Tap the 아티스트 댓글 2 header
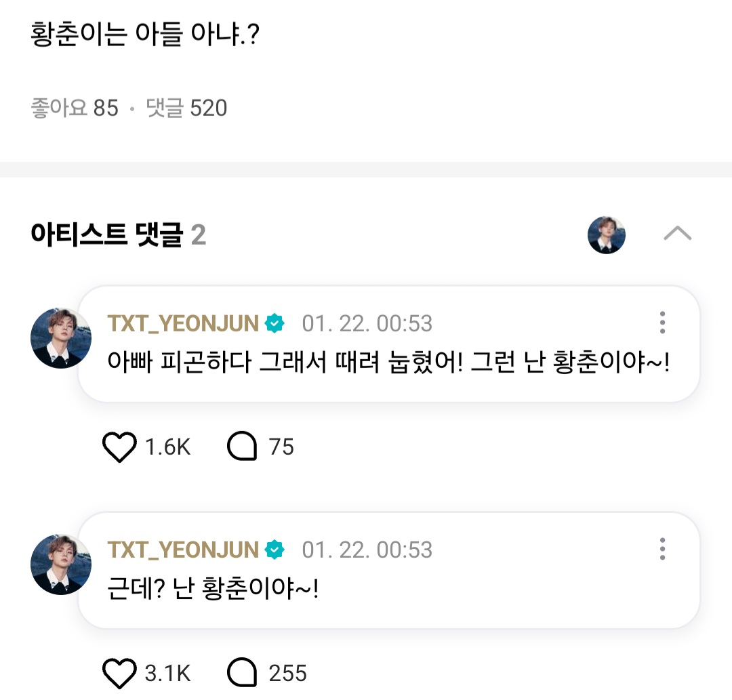Screen dimensions: 732x700 [119, 235]
